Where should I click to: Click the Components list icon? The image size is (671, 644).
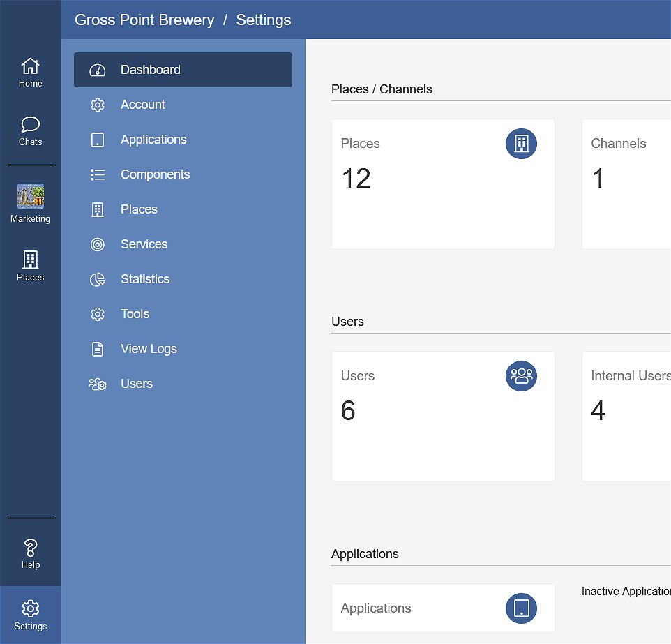(x=98, y=174)
